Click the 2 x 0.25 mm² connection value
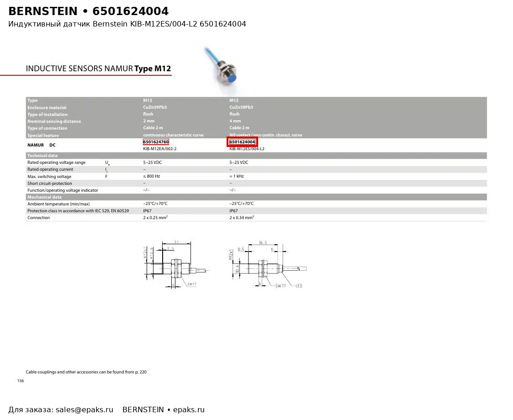 (155, 217)
